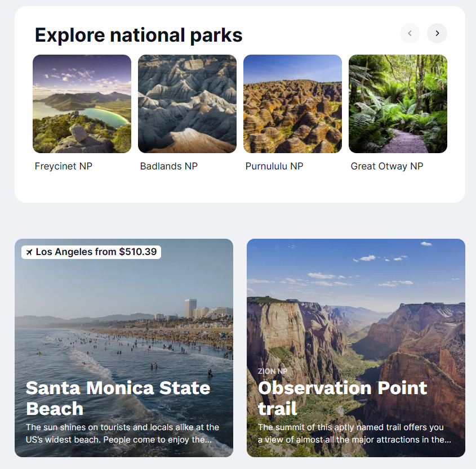The width and height of the screenshot is (476, 469).
Task: Select the Badlands NP image
Action: [x=187, y=104]
